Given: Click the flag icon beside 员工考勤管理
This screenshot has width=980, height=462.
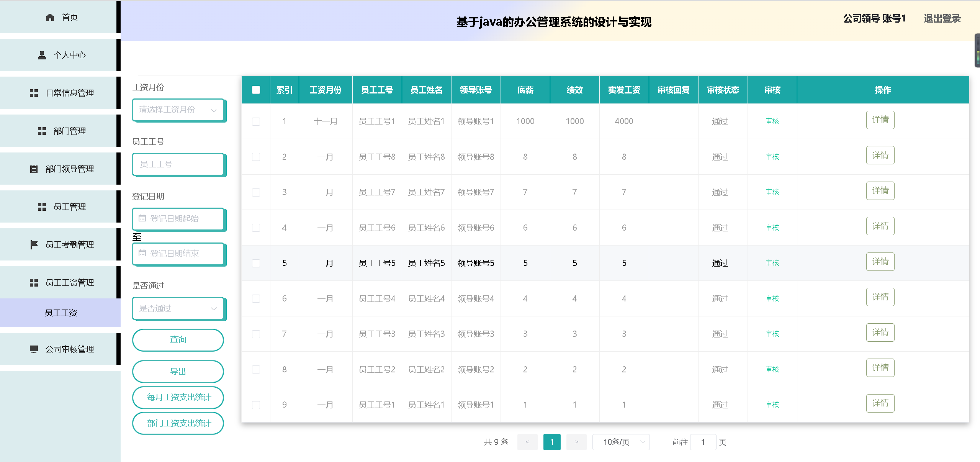Looking at the screenshot, I should [34, 245].
